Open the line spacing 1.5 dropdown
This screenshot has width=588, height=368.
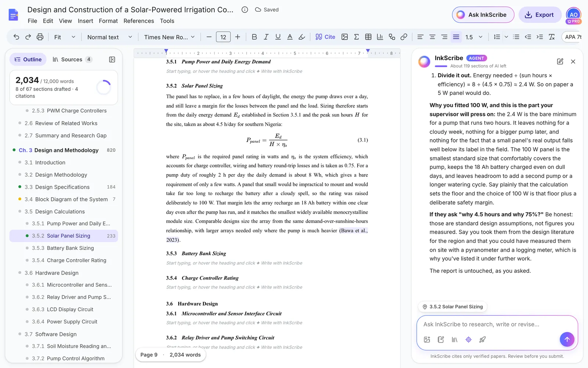click(x=474, y=37)
